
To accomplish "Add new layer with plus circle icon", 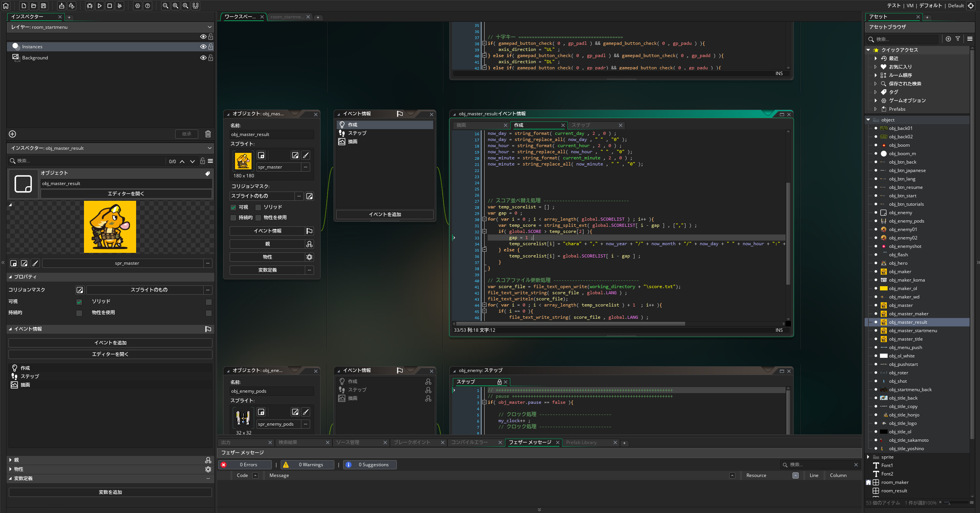I will pos(12,134).
